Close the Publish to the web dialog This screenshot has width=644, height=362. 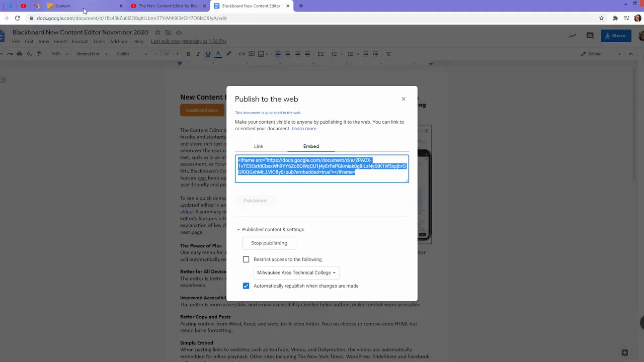pos(403,99)
